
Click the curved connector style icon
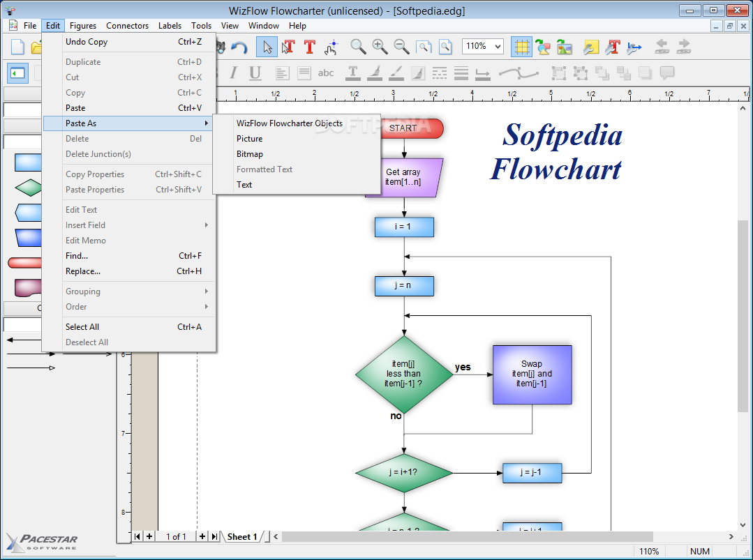point(519,73)
